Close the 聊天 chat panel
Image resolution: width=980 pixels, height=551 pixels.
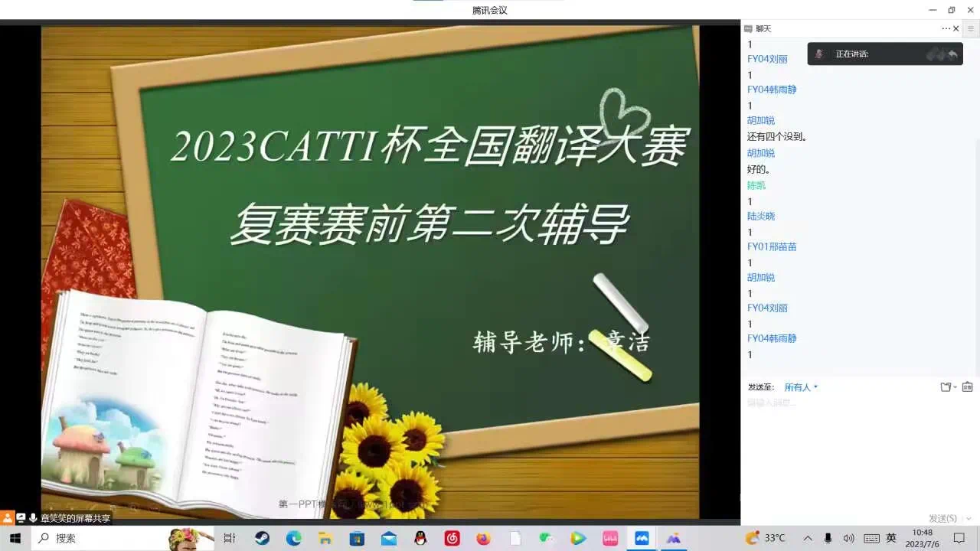click(x=956, y=28)
